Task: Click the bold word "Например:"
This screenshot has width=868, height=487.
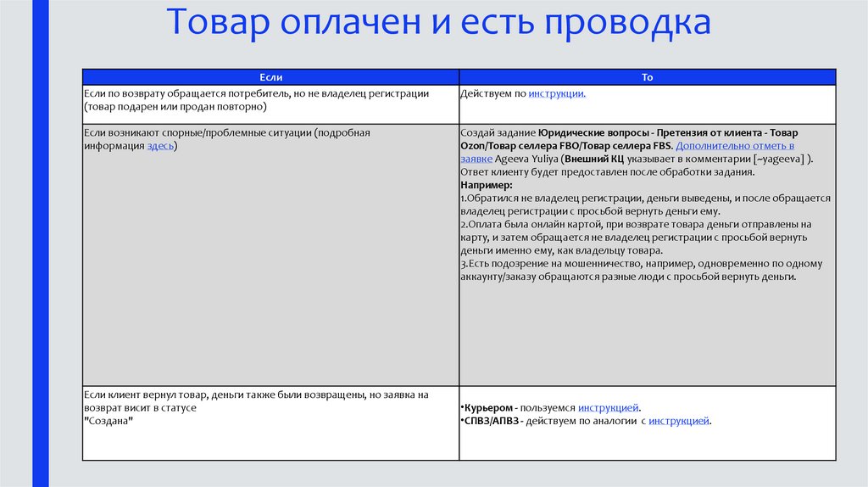Action: point(487,185)
